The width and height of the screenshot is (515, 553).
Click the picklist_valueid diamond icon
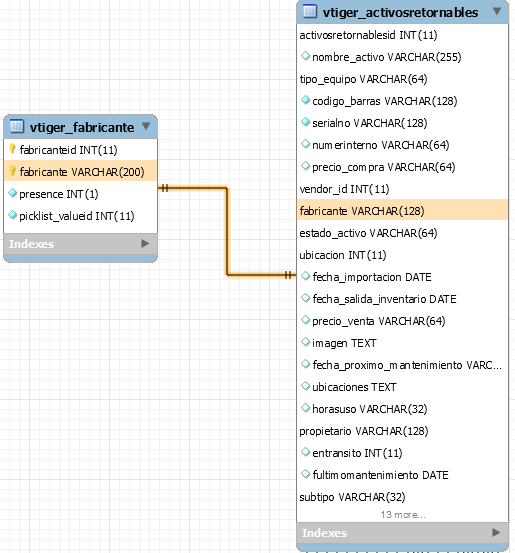coord(13,215)
